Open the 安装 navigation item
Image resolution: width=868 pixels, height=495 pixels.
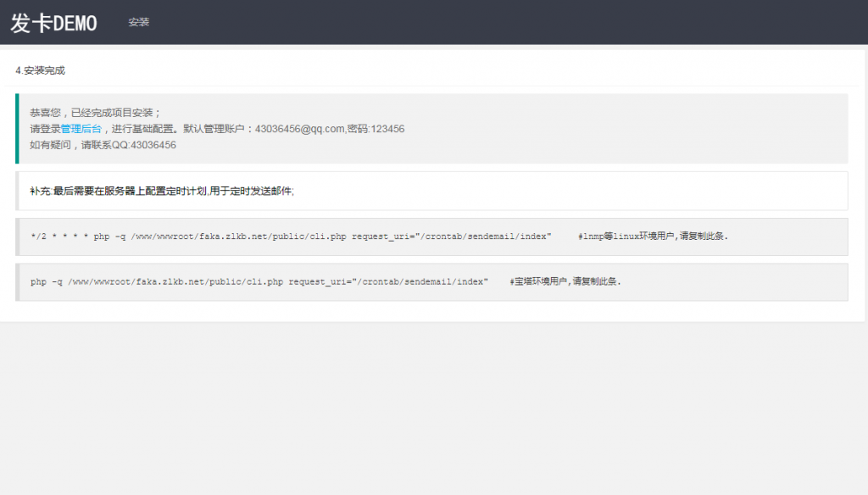point(138,22)
